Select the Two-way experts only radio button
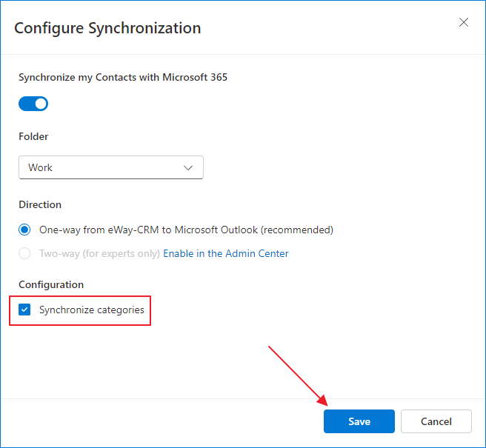486x448 pixels. pos(24,253)
